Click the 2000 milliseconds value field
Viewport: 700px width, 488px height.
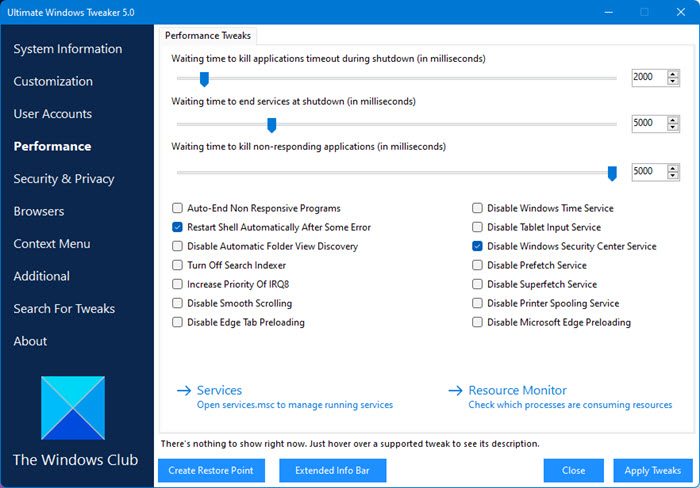650,77
